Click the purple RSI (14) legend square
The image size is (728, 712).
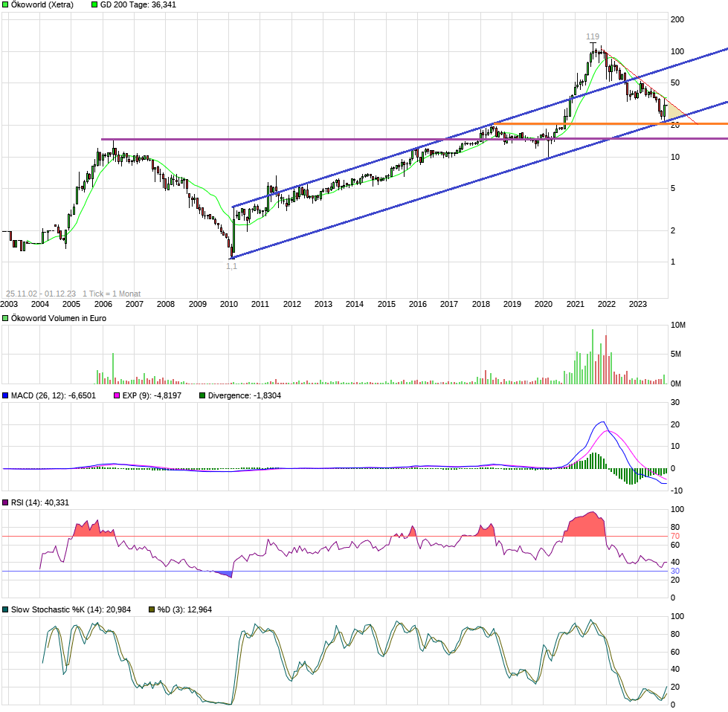click(5, 503)
